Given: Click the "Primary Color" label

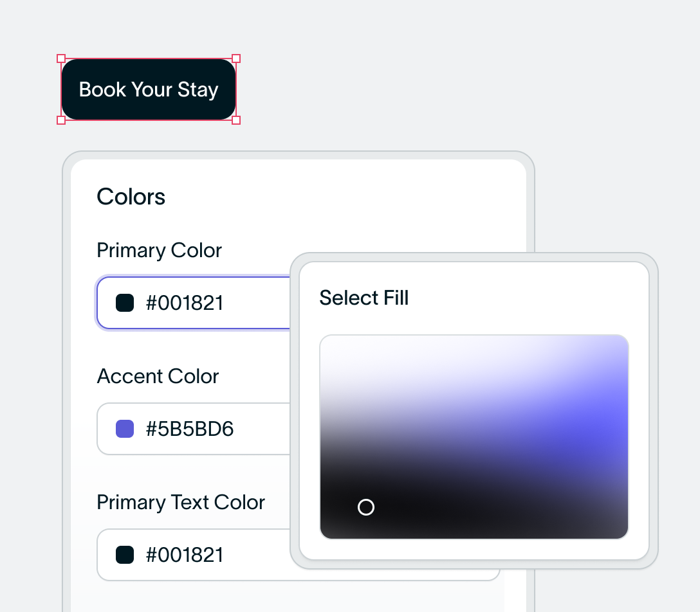Looking at the screenshot, I should [x=159, y=250].
